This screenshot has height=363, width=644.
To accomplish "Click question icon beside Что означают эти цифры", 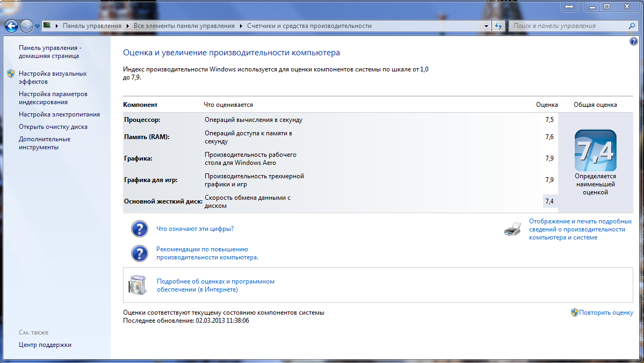I will pyautogui.click(x=139, y=229).
